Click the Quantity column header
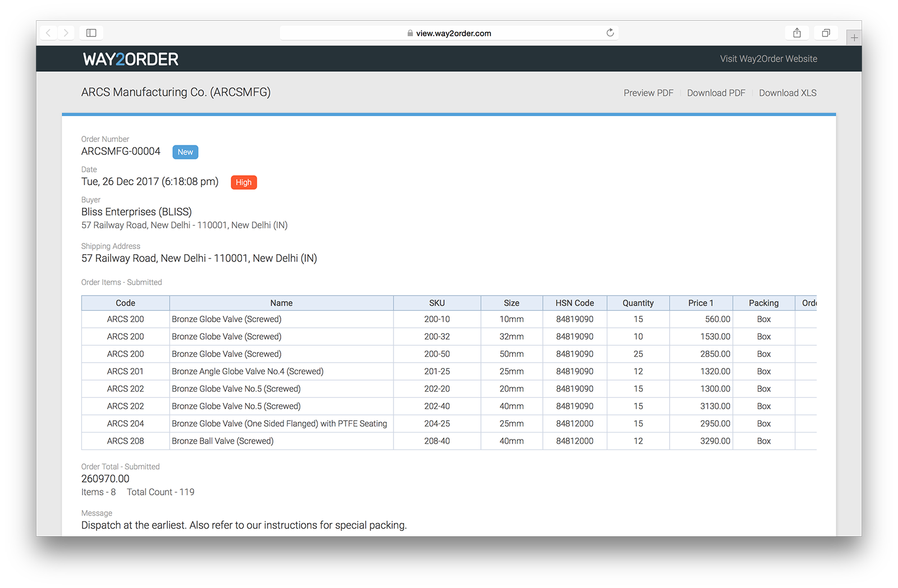898x588 pixels. (x=638, y=303)
